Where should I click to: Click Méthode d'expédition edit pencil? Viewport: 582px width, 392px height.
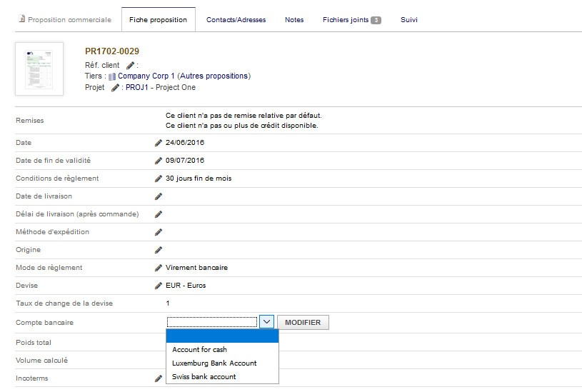pyautogui.click(x=159, y=232)
